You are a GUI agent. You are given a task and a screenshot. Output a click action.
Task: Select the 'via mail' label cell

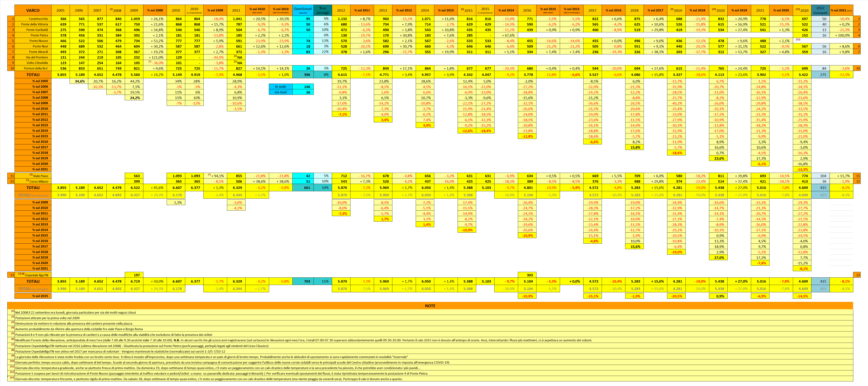pos(281,92)
